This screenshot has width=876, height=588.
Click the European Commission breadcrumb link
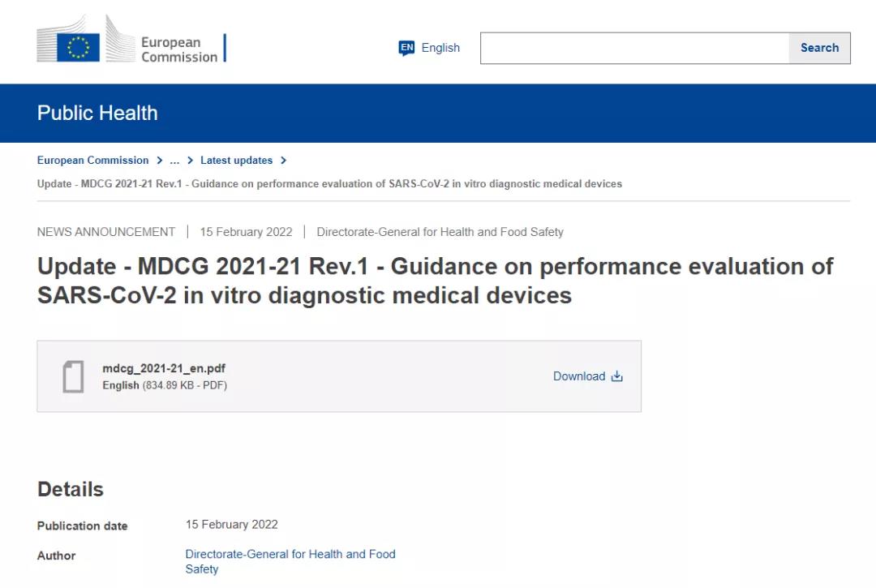[x=92, y=160]
